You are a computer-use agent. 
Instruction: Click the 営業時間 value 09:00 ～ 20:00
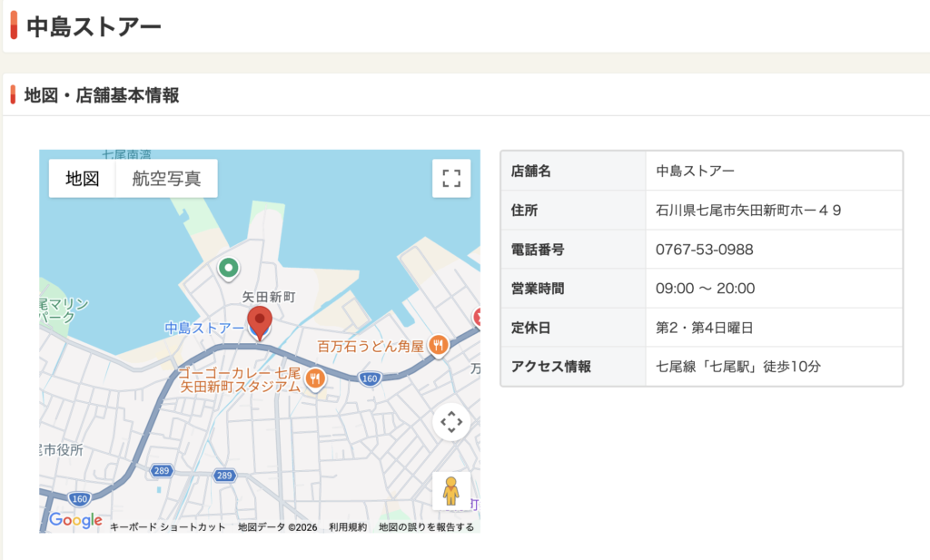coord(705,289)
